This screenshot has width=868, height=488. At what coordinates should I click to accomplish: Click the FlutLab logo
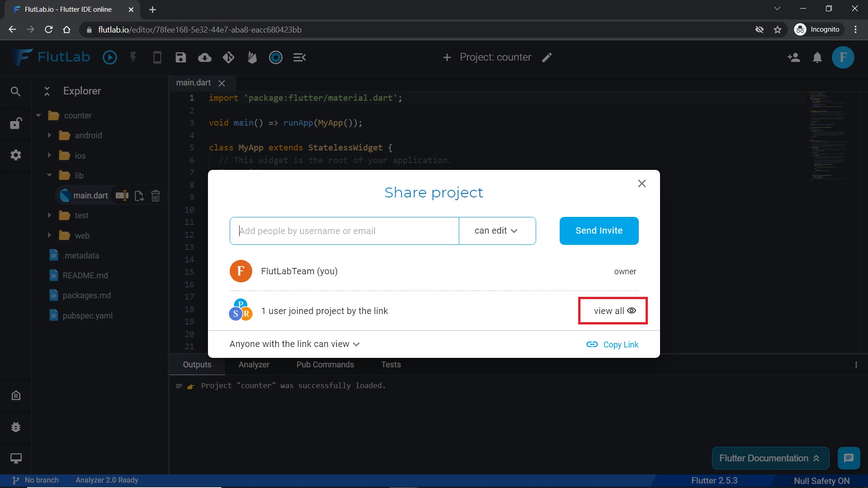coord(51,57)
